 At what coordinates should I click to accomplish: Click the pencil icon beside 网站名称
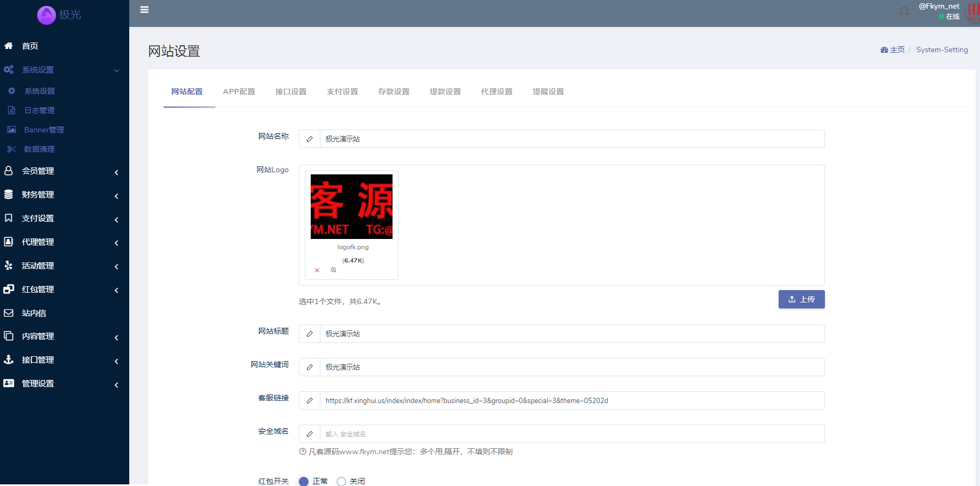310,139
